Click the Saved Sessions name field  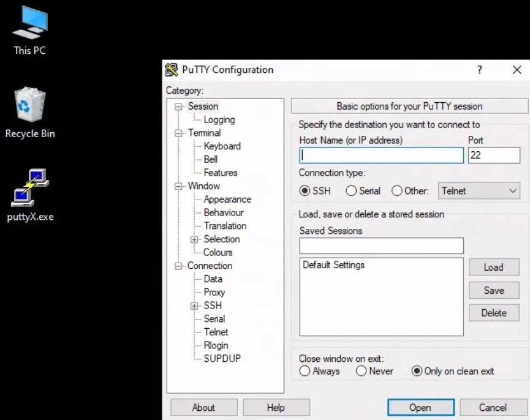tap(381, 246)
